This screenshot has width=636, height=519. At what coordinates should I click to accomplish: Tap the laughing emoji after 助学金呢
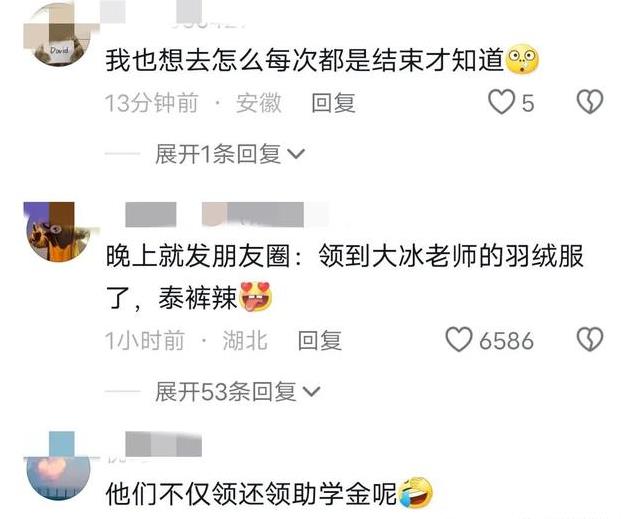click(416, 492)
